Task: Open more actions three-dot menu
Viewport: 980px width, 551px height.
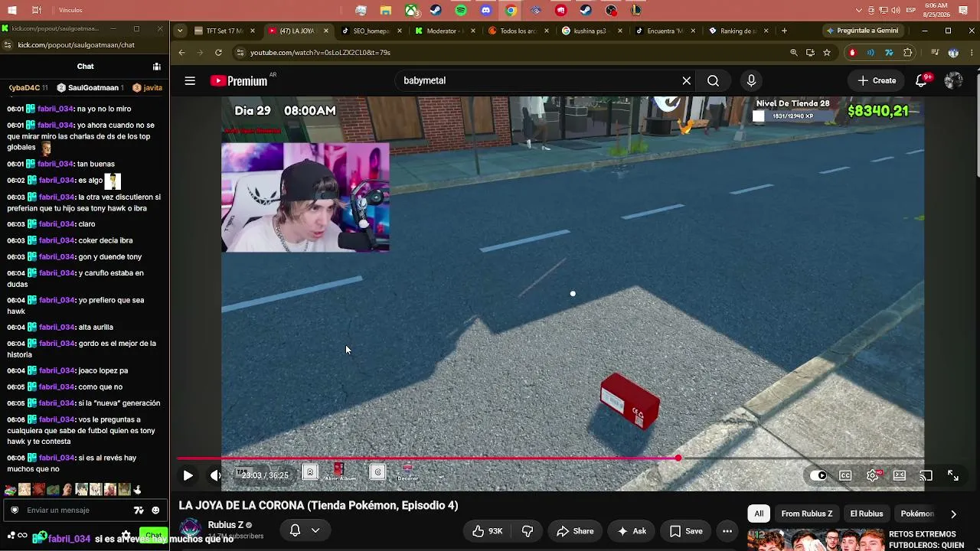Action: point(727,531)
